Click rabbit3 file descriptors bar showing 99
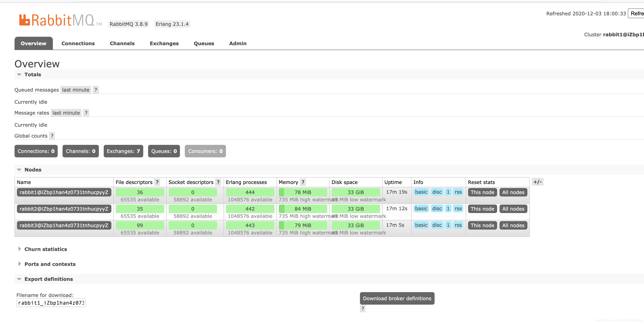The width and height of the screenshot is (644, 324). point(140,225)
